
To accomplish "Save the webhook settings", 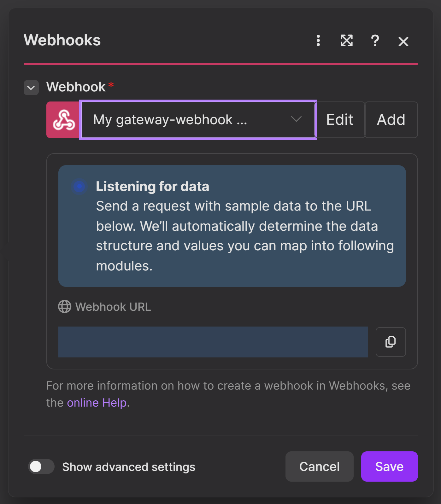I will 390,466.
